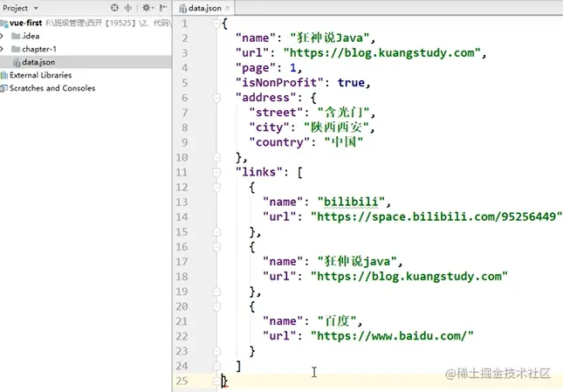Viewport: 563px width, 392px height.
Task: Click the vue-first project module icon
Action: coord(4,24)
